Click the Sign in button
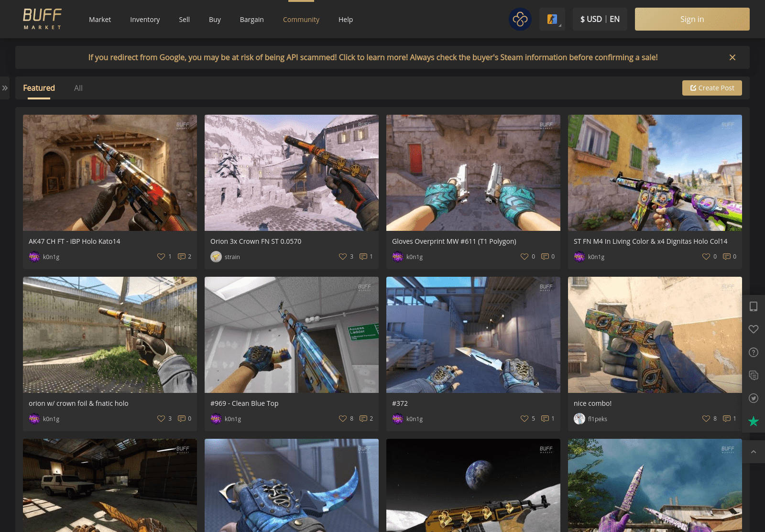Screen dimensions: 765x532 tap(692, 19)
